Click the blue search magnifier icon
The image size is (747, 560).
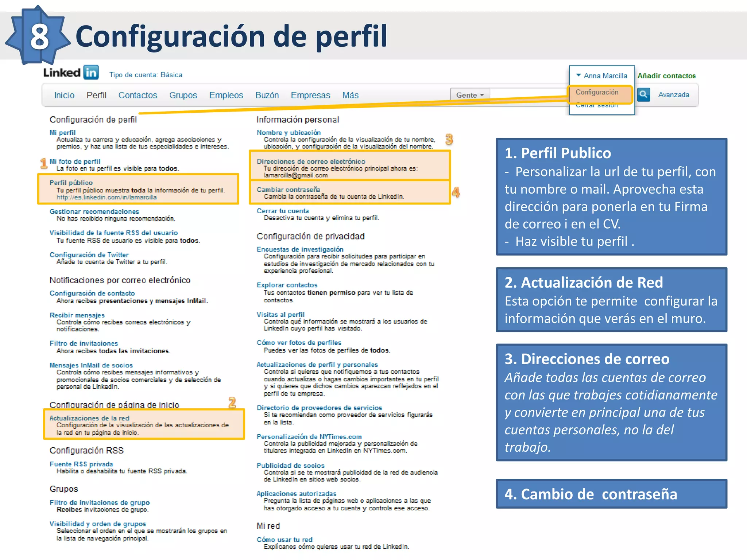(643, 94)
